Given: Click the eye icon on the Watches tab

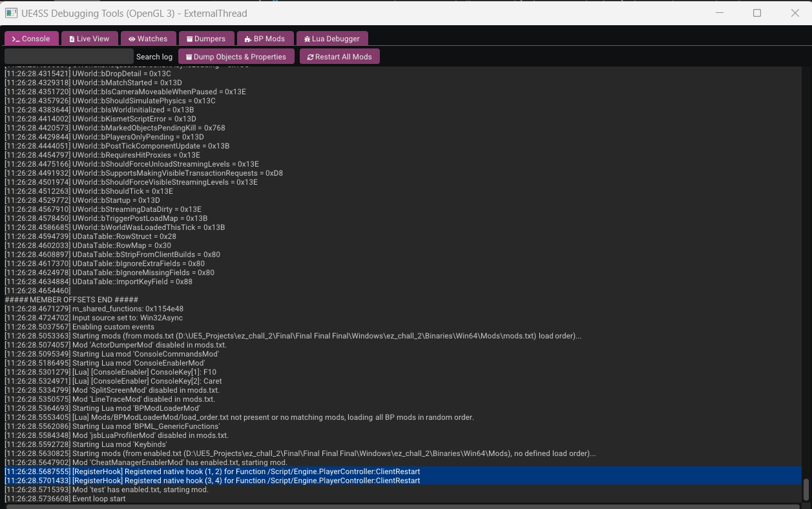Looking at the screenshot, I should [132, 39].
